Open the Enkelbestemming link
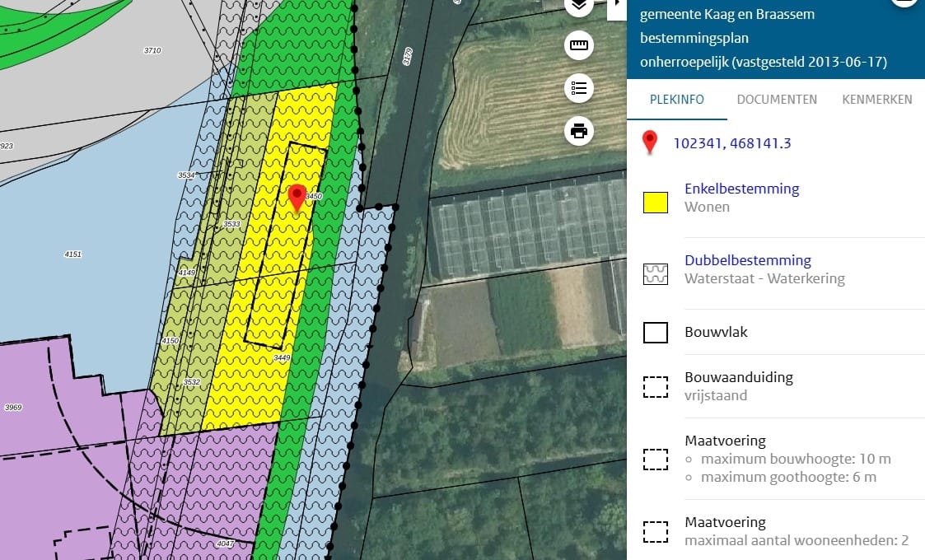Viewport: 925px width, 560px height. point(741,189)
